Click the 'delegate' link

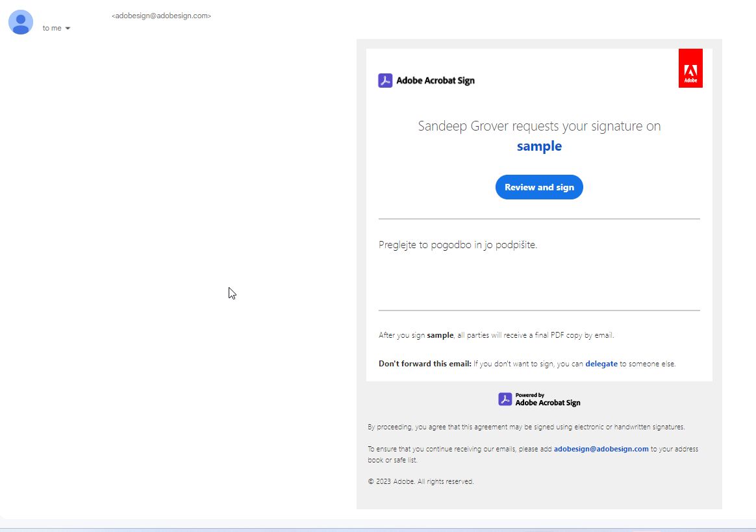point(601,364)
